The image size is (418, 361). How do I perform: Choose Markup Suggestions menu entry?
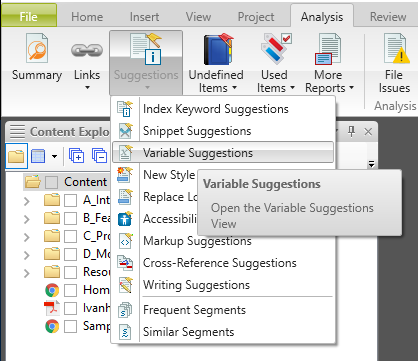click(x=223, y=241)
